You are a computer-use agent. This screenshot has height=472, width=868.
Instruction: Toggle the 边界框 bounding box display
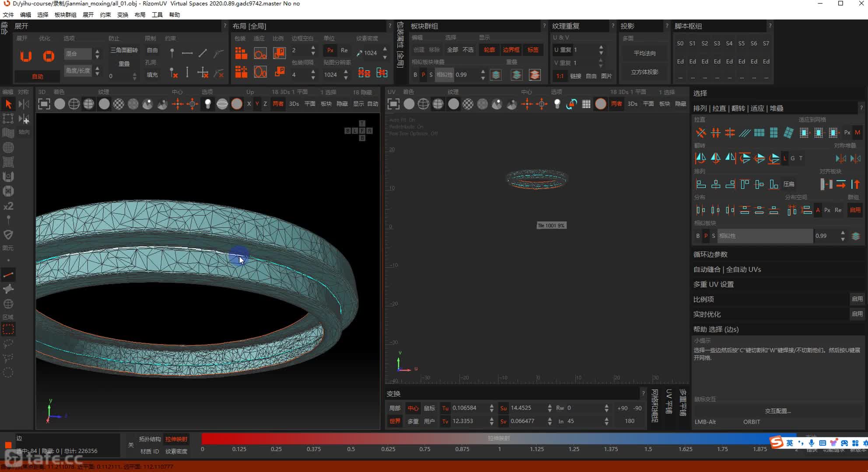click(x=511, y=50)
